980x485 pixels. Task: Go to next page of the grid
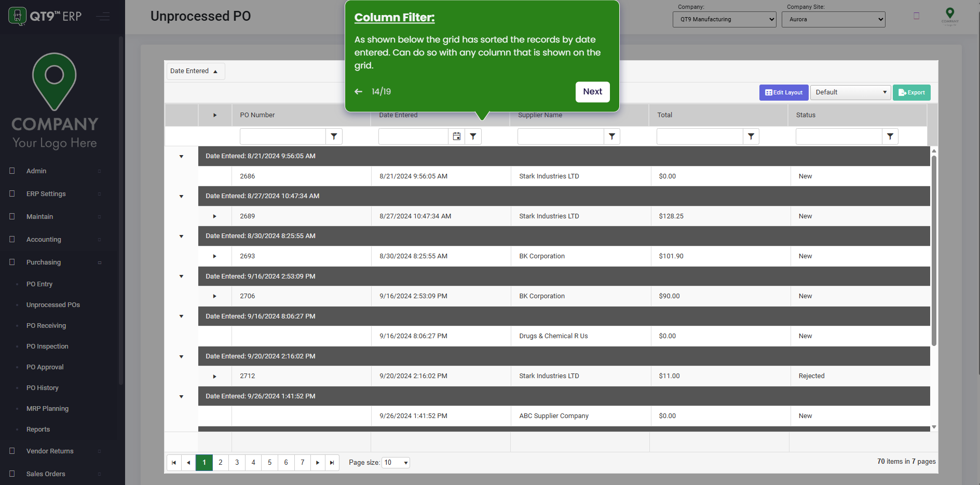click(318, 462)
